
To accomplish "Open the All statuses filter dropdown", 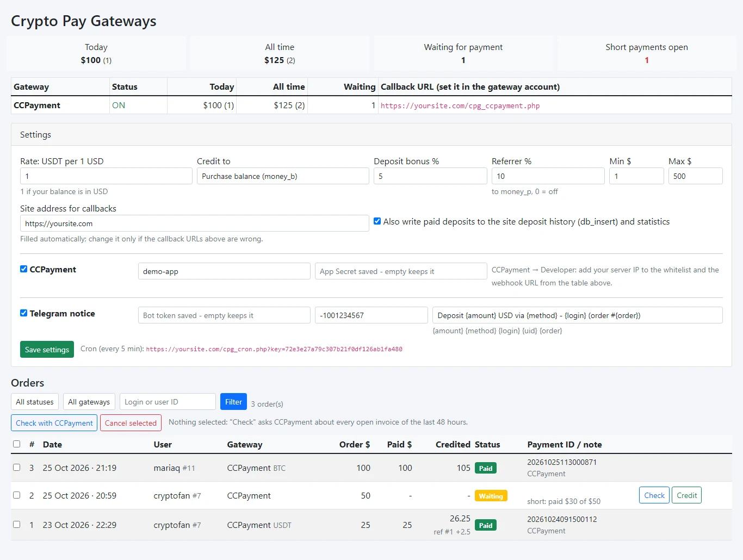I will 35,402.
